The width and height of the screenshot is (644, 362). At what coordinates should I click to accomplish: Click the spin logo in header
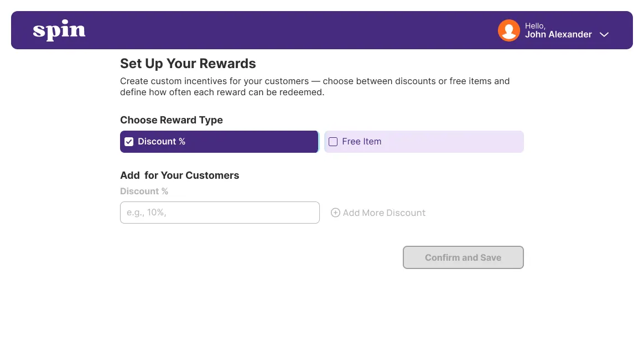(x=59, y=30)
